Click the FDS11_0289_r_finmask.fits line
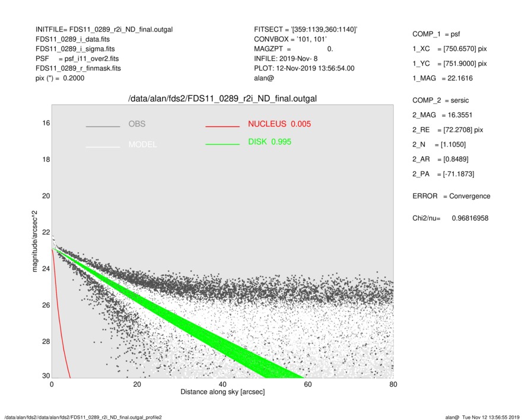This screenshot has height=420, width=525. (78, 68)
